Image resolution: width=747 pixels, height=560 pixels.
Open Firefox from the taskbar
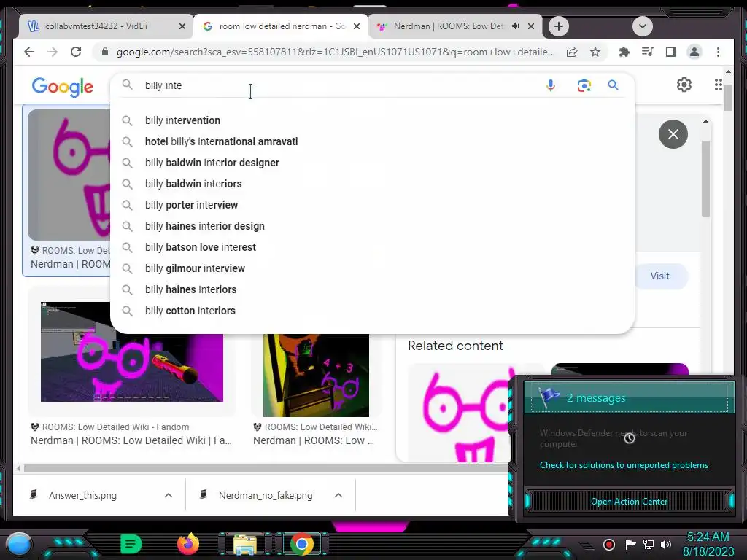click(188, 544)
